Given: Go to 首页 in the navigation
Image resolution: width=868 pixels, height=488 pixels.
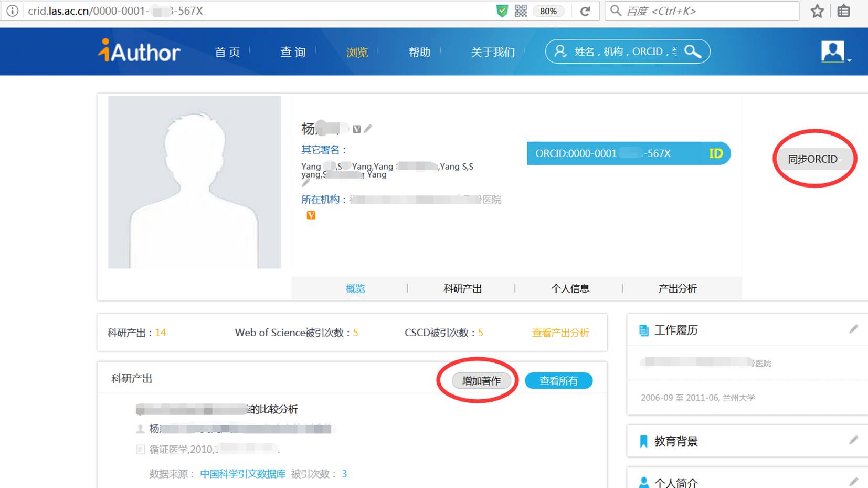Looking at the screenshot, I should [227, 52].
